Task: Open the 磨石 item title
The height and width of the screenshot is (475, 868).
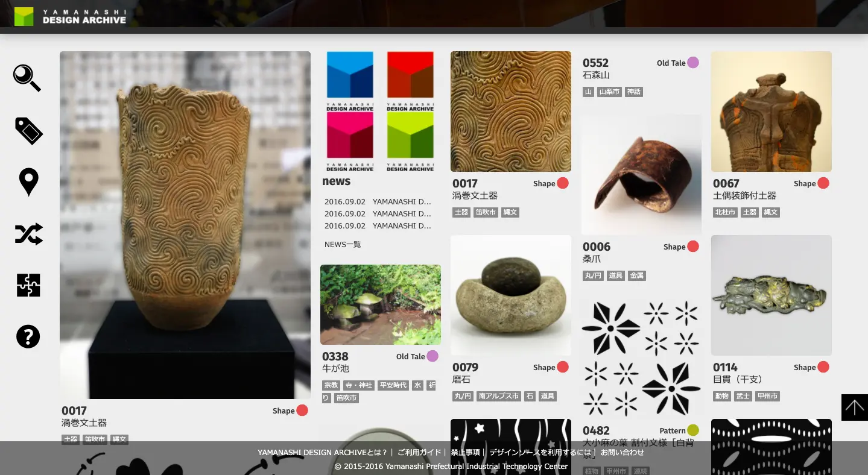Action: click(461, 379)
